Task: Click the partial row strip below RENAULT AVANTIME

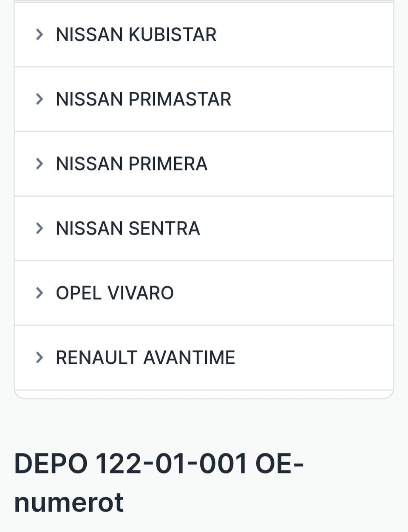Action: coord(204,394)
